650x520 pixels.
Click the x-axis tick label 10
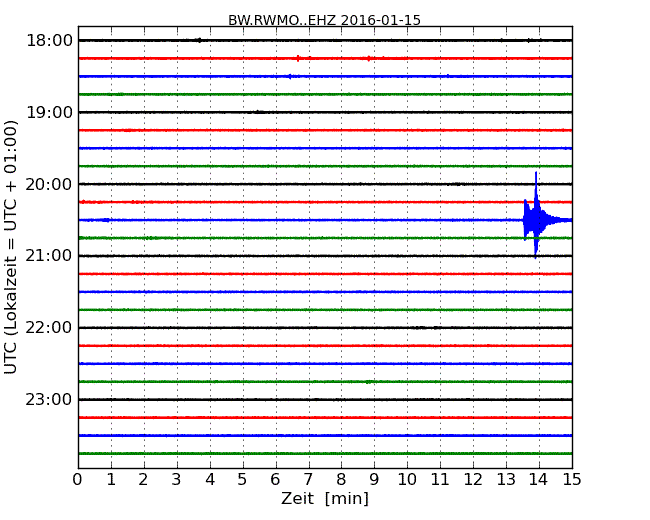pos(407,480)
